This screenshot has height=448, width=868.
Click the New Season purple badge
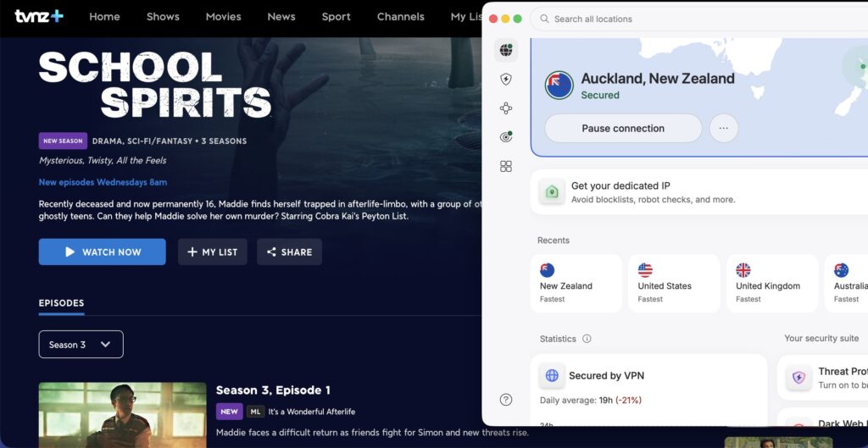coord(63,141)
